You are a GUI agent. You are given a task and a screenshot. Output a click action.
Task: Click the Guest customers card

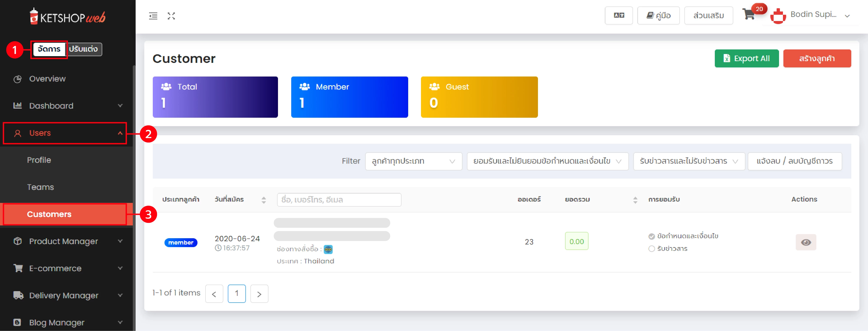479,97
